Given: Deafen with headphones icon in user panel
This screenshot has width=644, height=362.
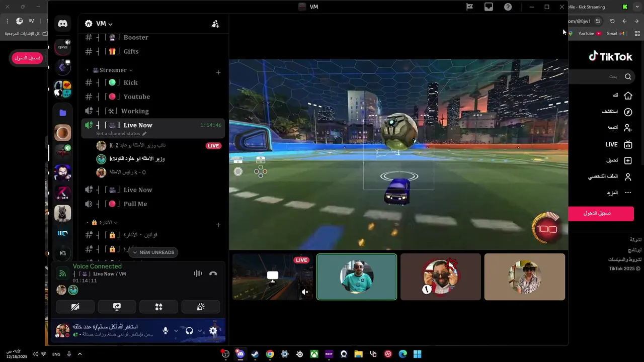Looking at the screenshot, I should click(189, 330).
